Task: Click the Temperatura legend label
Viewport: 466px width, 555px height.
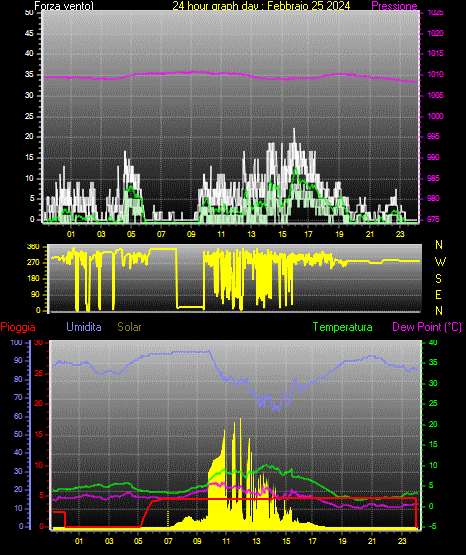Action: coord(343,327)
